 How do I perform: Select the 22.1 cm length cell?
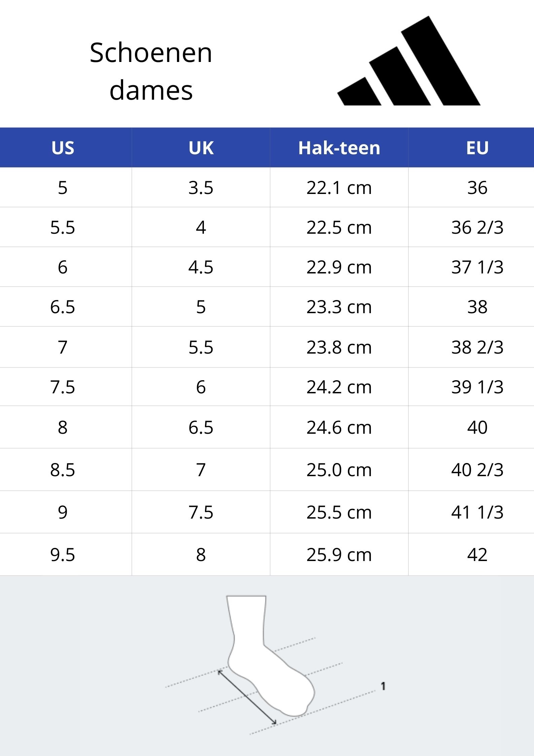click(x=339, y=188)
